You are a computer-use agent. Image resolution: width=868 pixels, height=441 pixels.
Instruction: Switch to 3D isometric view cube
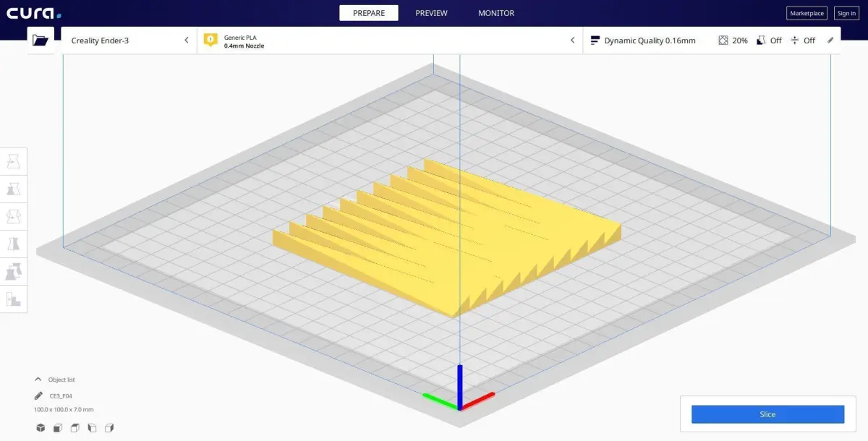(41, 428)
